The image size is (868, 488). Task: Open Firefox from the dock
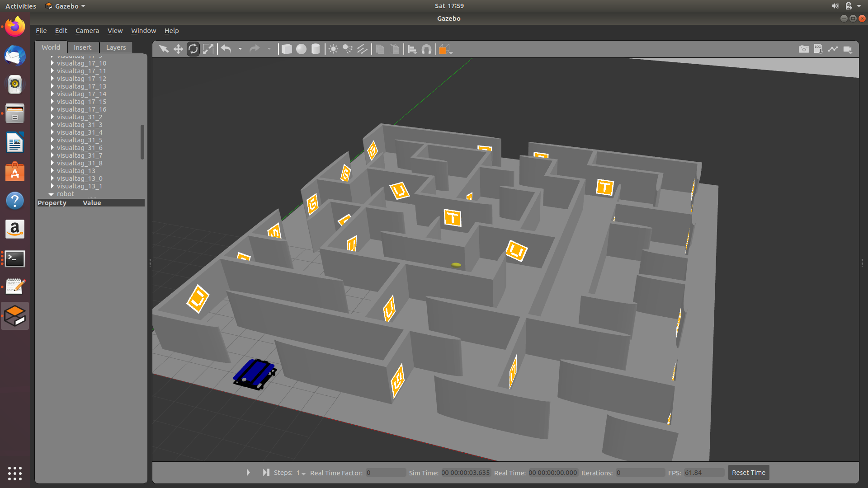point(15,27)
